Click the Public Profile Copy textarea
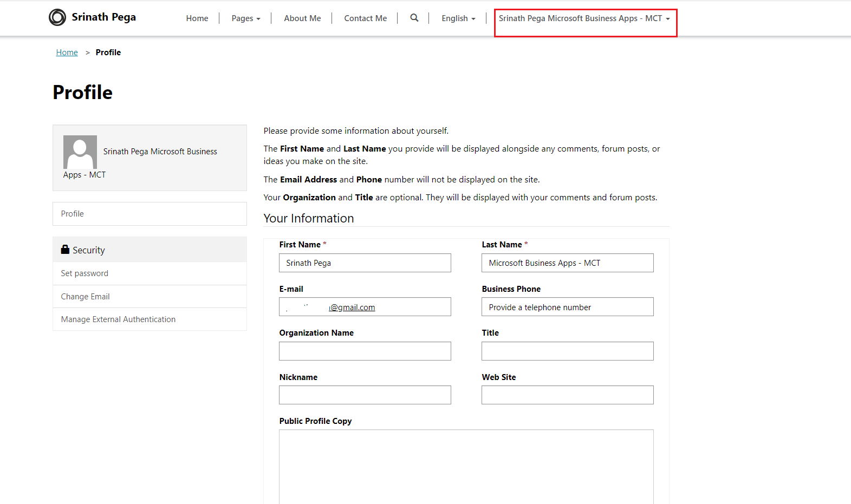The image size is (851, 504). (466, 466)
